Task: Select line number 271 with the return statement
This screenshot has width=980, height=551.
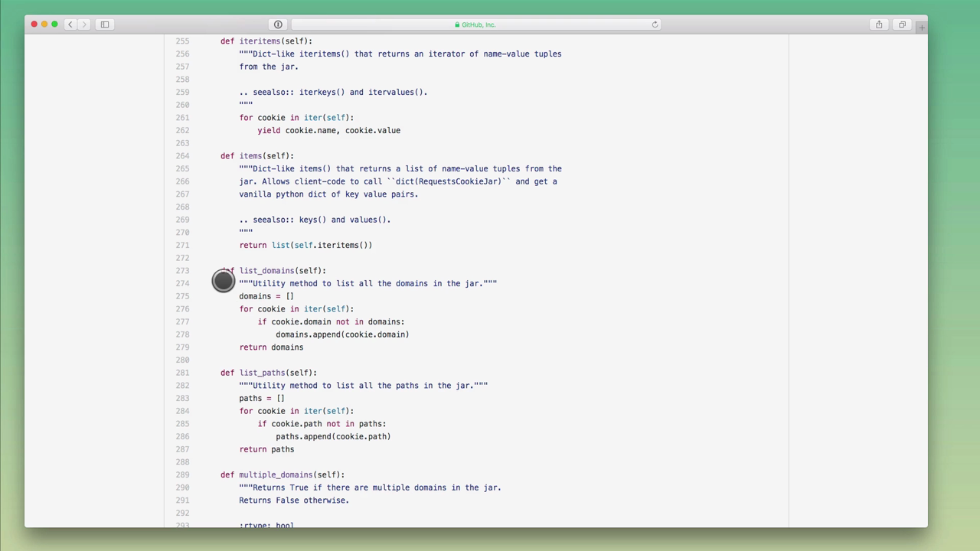Action: click(x=182, y=245)
